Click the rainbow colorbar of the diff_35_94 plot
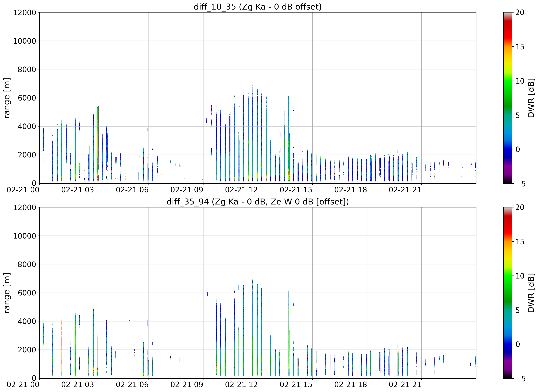 coord(508,293)
